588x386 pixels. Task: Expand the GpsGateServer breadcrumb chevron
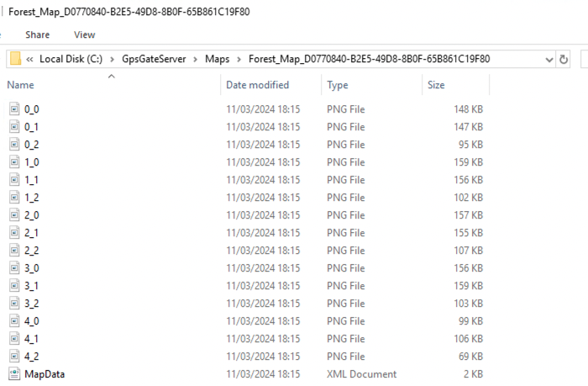pos(196,60)
